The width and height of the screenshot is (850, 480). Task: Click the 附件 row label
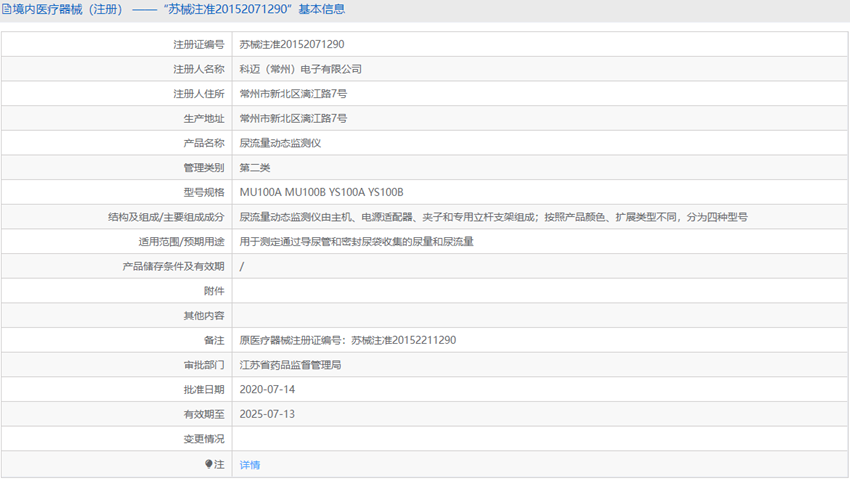(214, 291)
